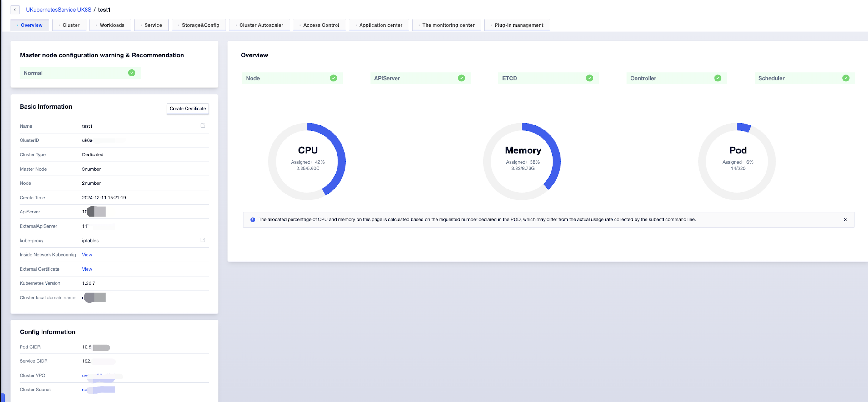Click the test1 breadcrumb text
The image size is (868, 402).
click(x=104, y=9)
